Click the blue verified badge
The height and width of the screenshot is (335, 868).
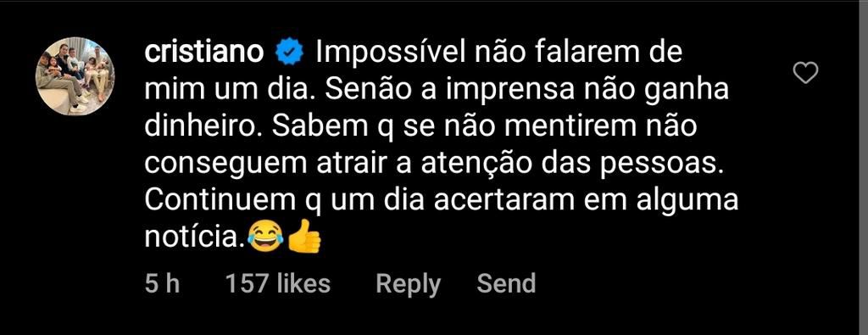(290, 53)
